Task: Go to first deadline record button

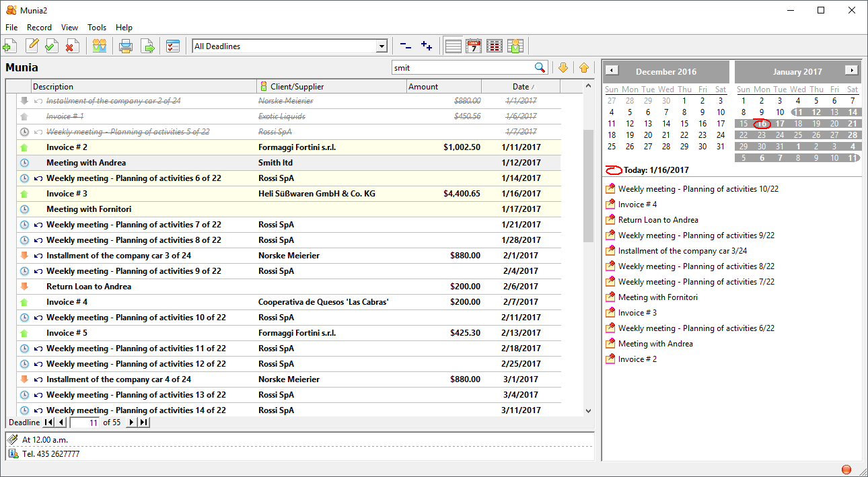Action: (x=48, y=423)
